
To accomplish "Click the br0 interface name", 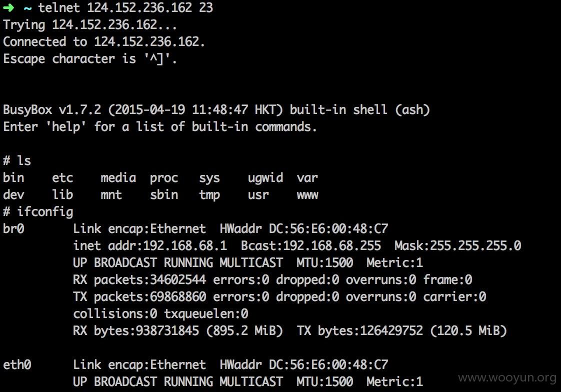I will pyautogui.click(x=13, y=228).
